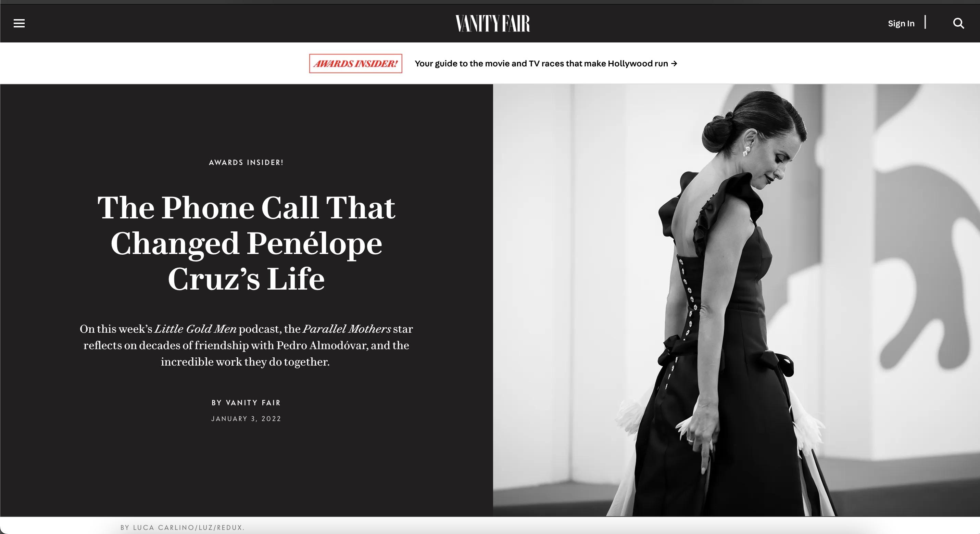The width and height of the screenshot is (980, 534).
Task: Click the Sign In link
Action: pos(901,24)
